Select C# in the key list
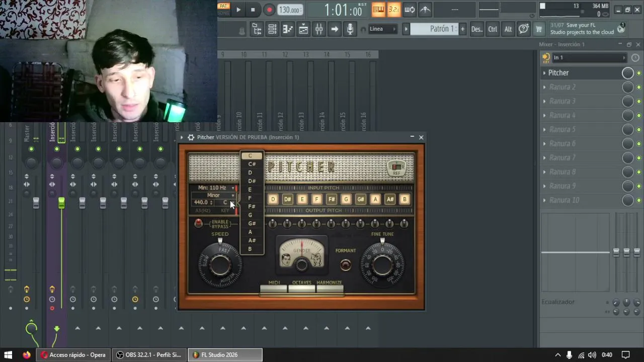The width and height of the screenshot is (644, 362). [x=252, y=164]
